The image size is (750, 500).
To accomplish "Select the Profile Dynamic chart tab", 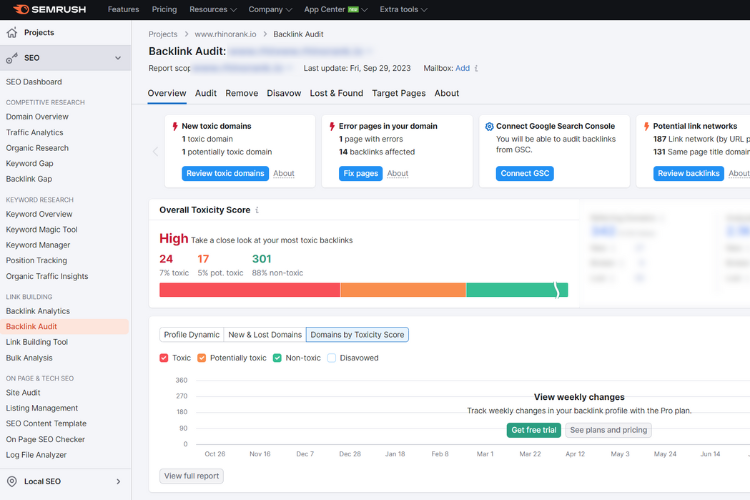I will (x=191, y=334).
